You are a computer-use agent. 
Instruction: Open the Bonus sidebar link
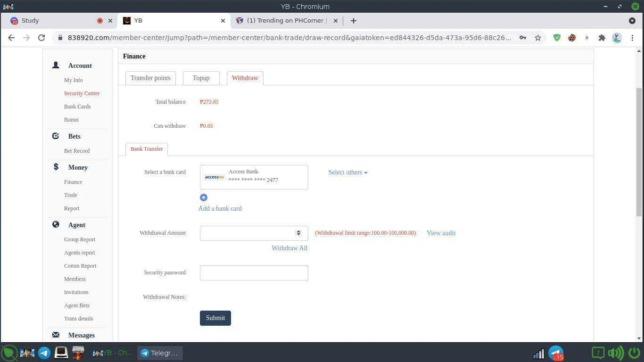[71, 120]
